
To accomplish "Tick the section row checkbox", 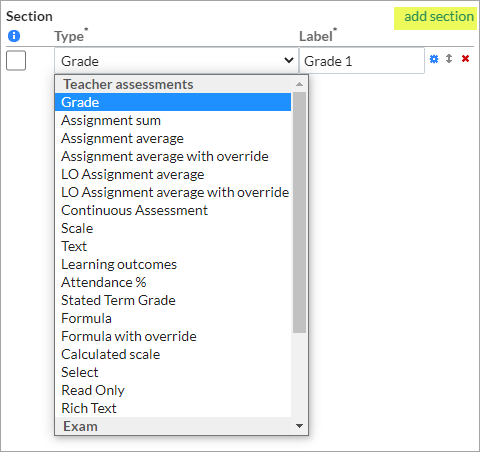I will point(16,60).
